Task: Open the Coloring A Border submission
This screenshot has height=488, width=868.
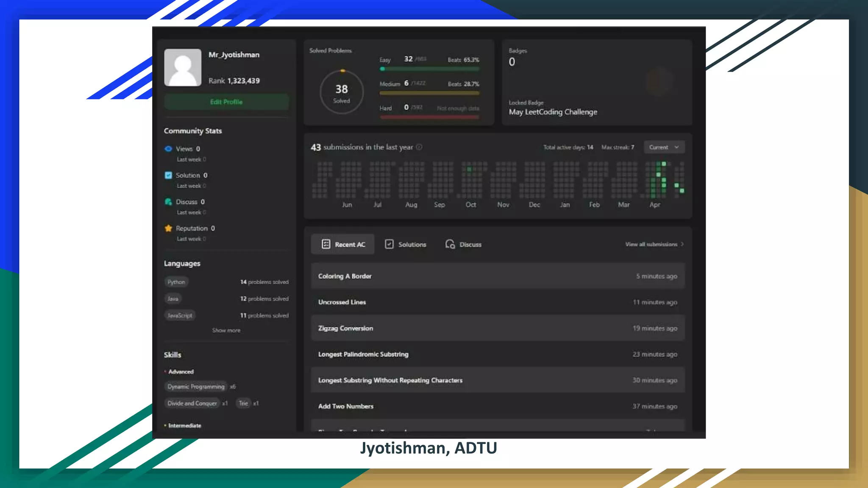Action: [345, 276]
